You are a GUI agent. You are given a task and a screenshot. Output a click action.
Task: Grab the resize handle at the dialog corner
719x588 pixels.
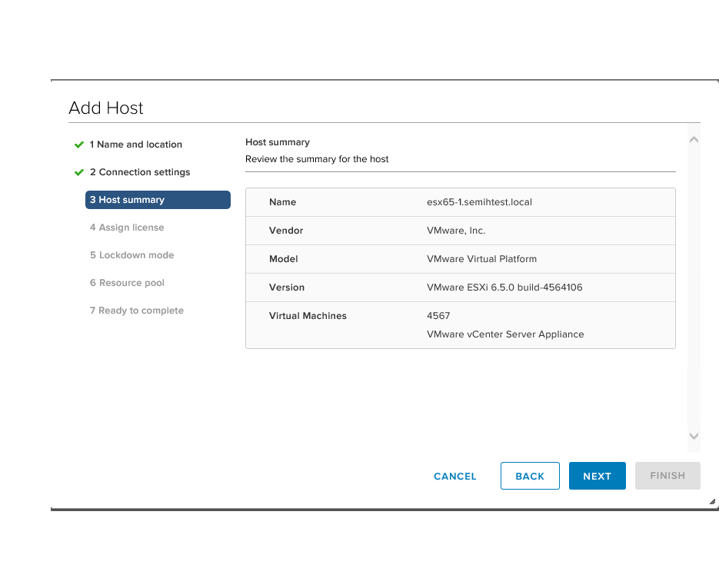point(712,501)
